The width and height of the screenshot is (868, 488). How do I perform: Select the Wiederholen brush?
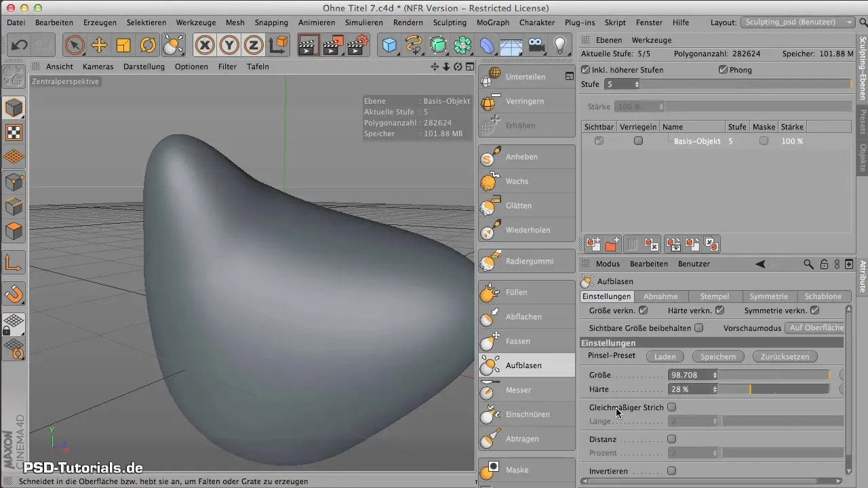[527, 230]
